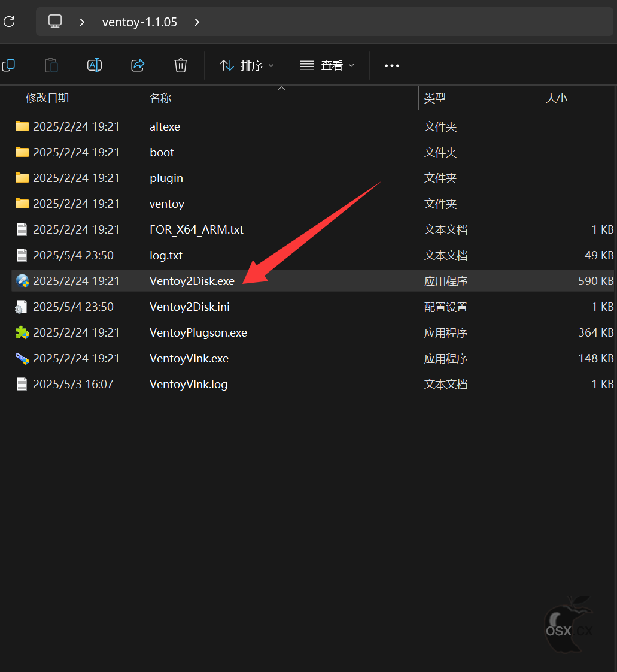Click the Paste toolbar icon

pos(51,65)
